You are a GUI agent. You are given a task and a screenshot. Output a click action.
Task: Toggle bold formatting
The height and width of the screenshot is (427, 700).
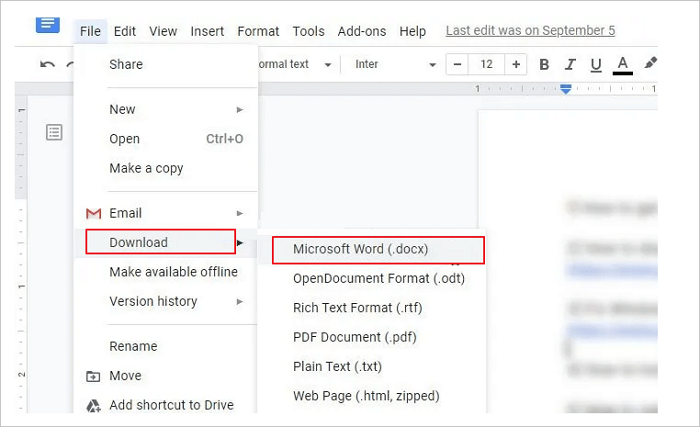(544, 65)
